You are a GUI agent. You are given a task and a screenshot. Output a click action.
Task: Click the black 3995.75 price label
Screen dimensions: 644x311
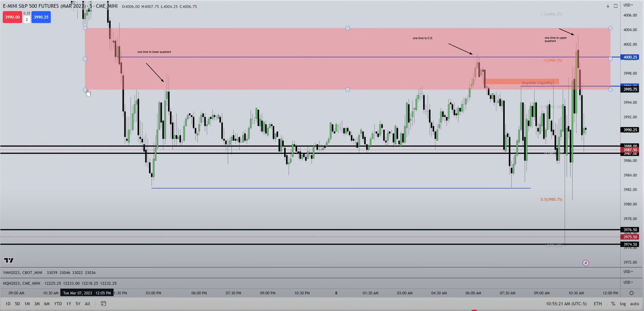(x=630, y=89)
